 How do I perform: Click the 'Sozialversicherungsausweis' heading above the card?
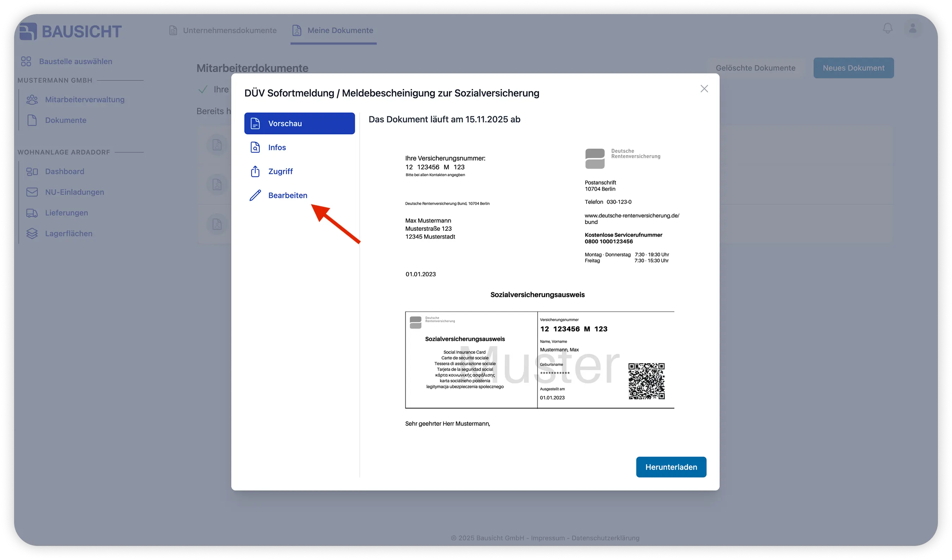coord(537,295)
